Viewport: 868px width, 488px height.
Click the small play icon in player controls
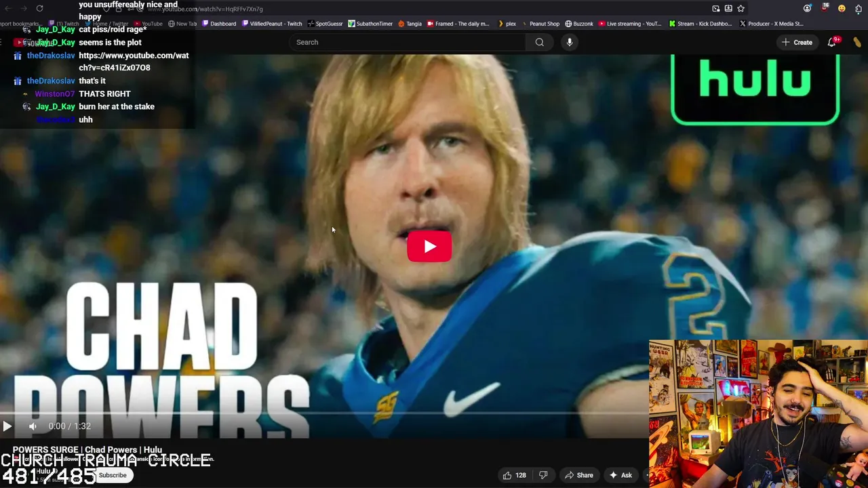(7, 426)
